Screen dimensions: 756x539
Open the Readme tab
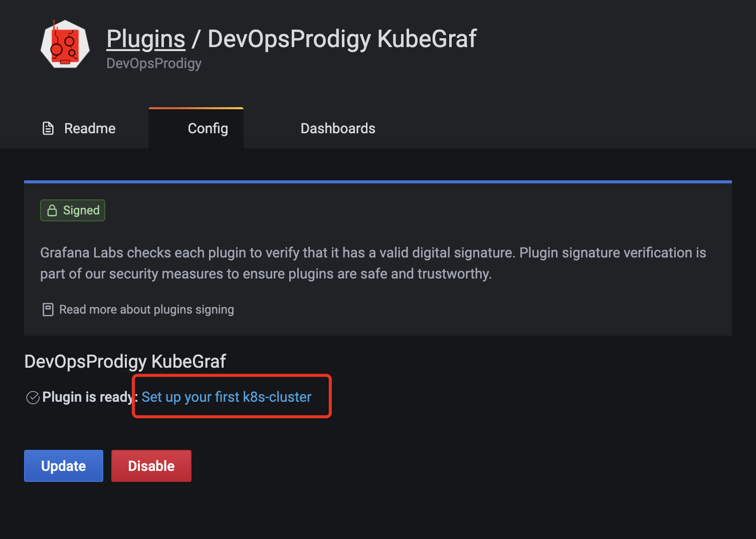tap(79, 129)
